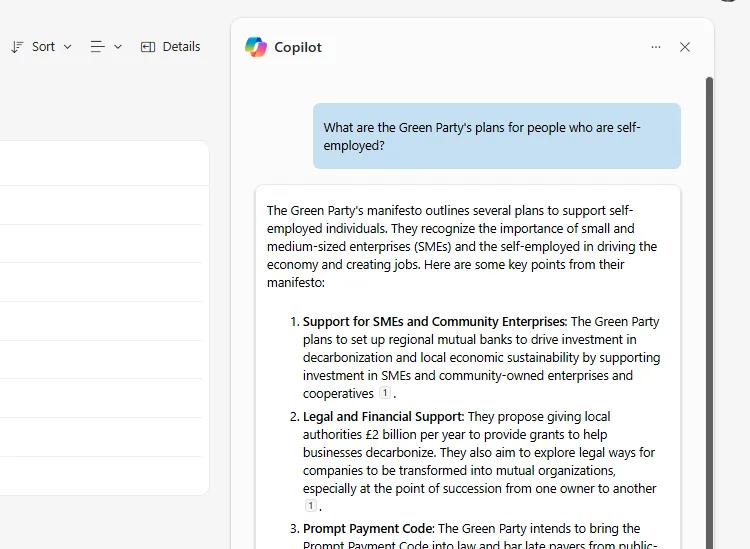The image size is (750, 549).
Task: Click the view layout lines icon
Action: point(97,47)
